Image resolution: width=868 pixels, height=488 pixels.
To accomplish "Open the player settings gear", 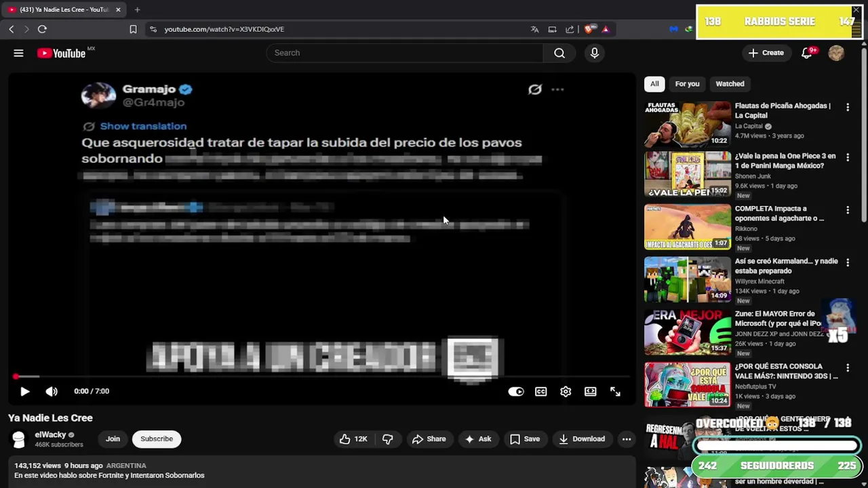I will pyautogui.click(x=566, y=391).
